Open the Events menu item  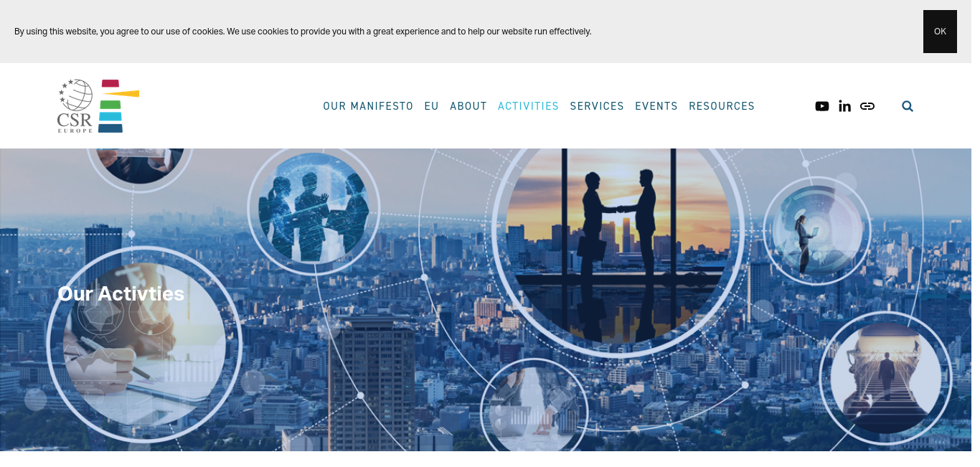pos(656,106)
